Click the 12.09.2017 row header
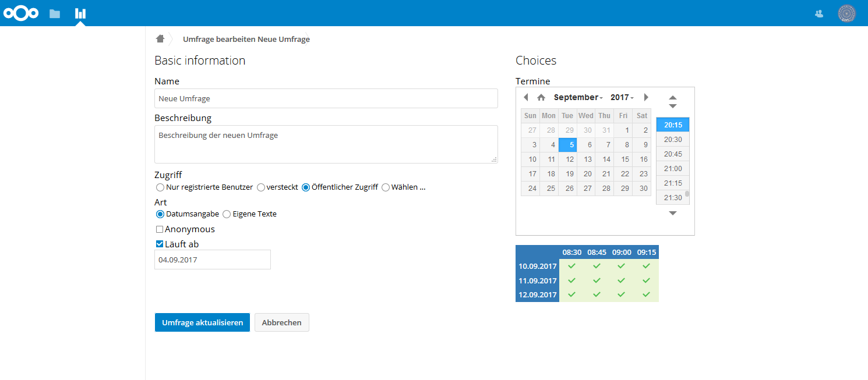 (538, 294)
